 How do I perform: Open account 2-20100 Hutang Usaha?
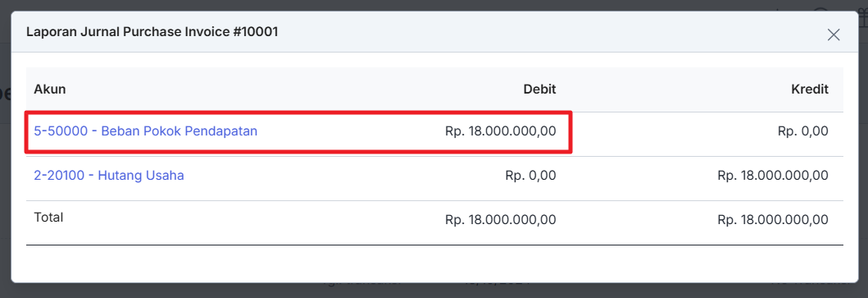(x=109, y=176)
